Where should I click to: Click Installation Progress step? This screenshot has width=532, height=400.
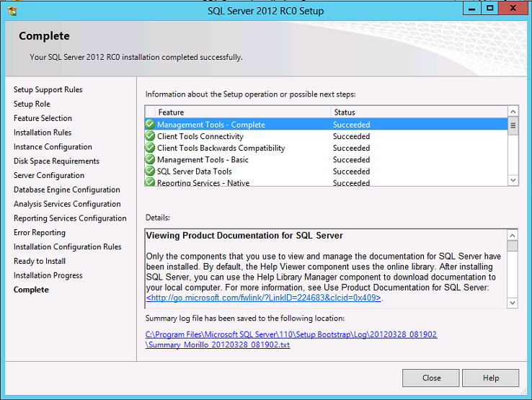48,275
